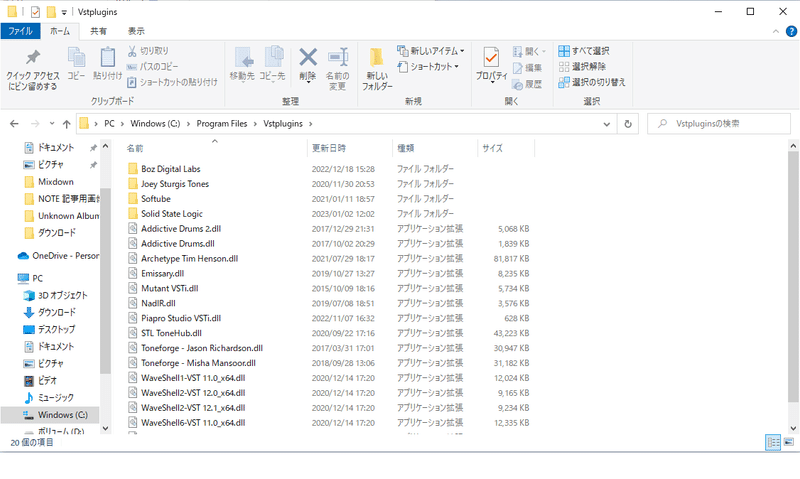The height and width of the screenshot is (479, 800).
Task: Click Windows (C:) in the address breadcrumb
Action: tap(155, 123)
